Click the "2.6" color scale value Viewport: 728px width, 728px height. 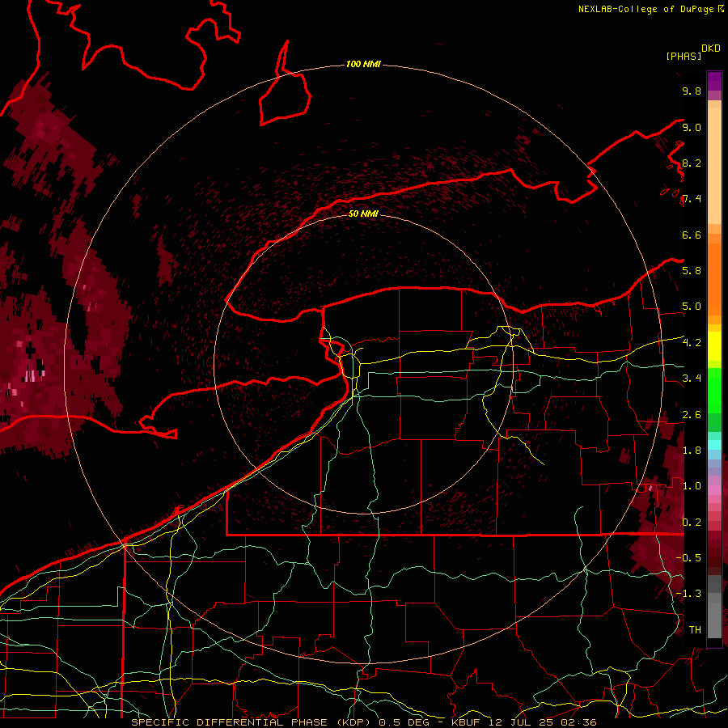click(x=692, y=415)
